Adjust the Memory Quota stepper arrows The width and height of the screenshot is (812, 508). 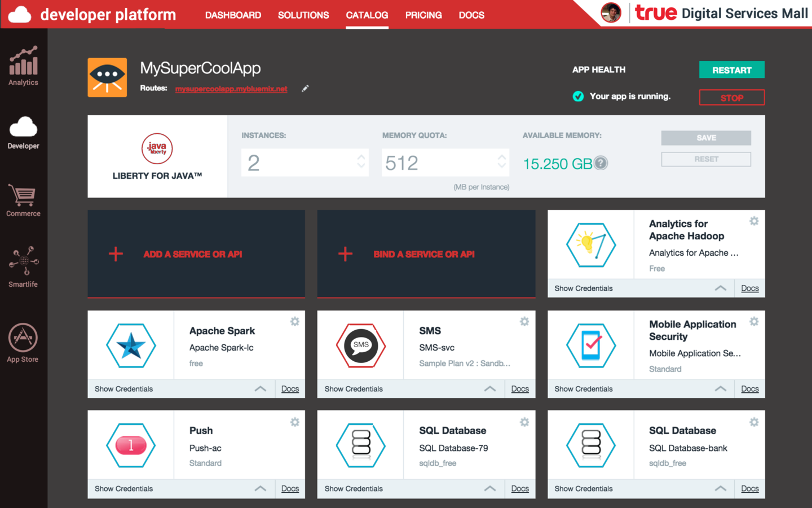[501, 162]
